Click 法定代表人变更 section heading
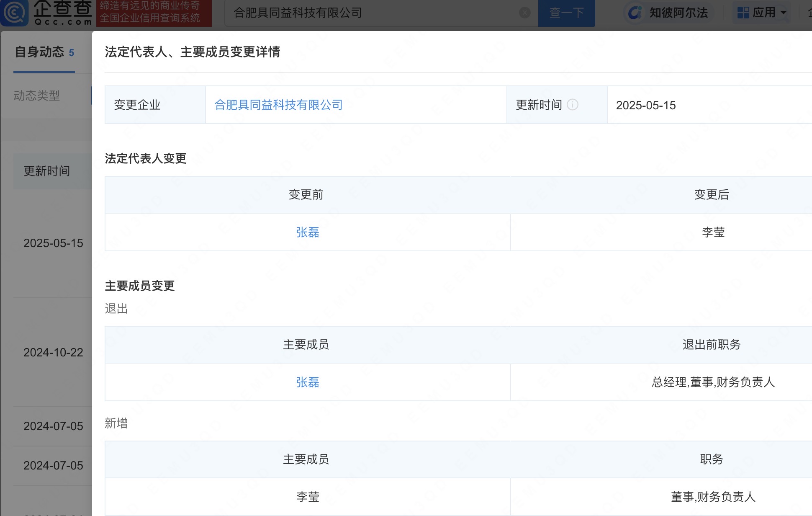Screen dimensions: 812x516 [145, 158]
